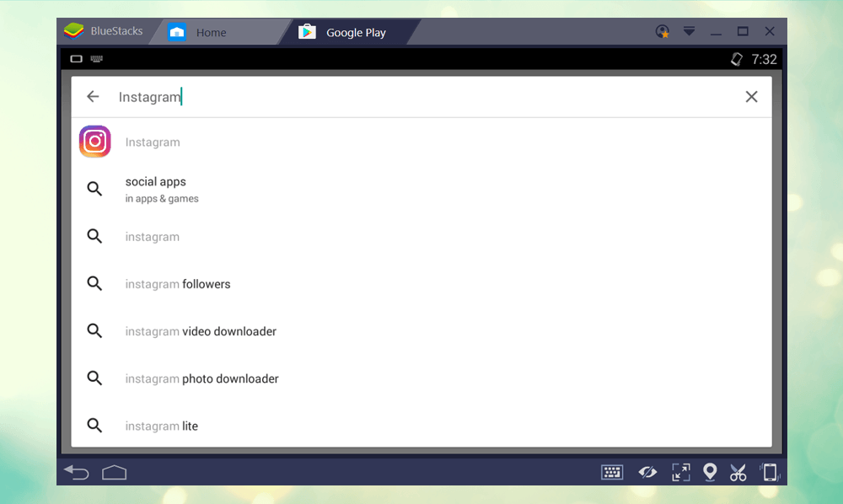Enter fullscreen mode via the expand icon
Screen dimensions: 843x504
681,472
